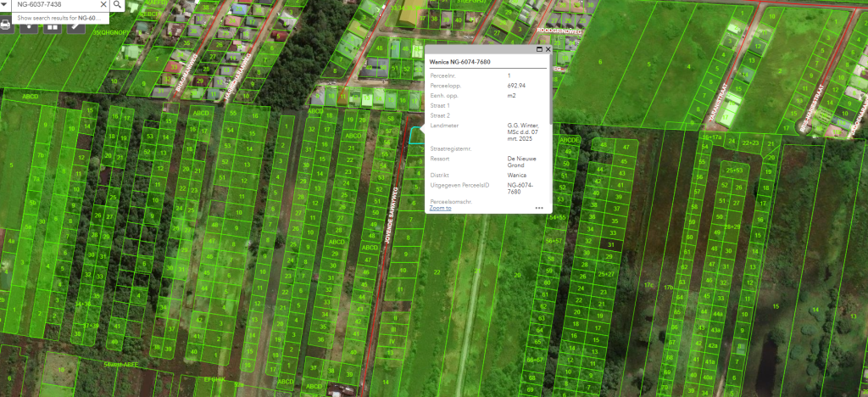Select the large parcel labeled 22

coord(437,271)
